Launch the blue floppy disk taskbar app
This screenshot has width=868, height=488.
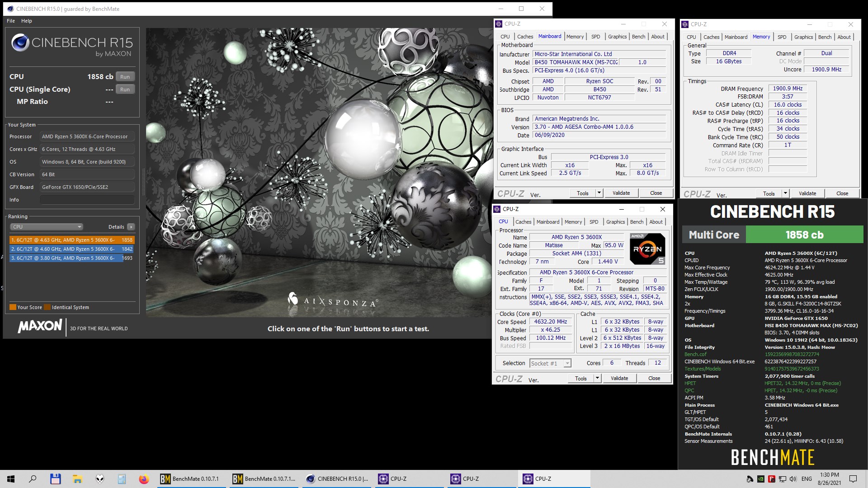coord(55,479)
